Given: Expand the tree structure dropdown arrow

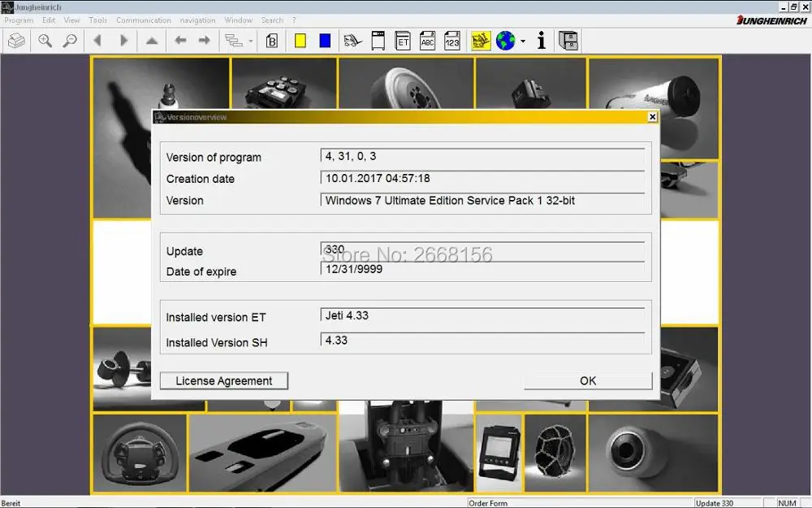Looking at the screenshot, I should [251, 41].
